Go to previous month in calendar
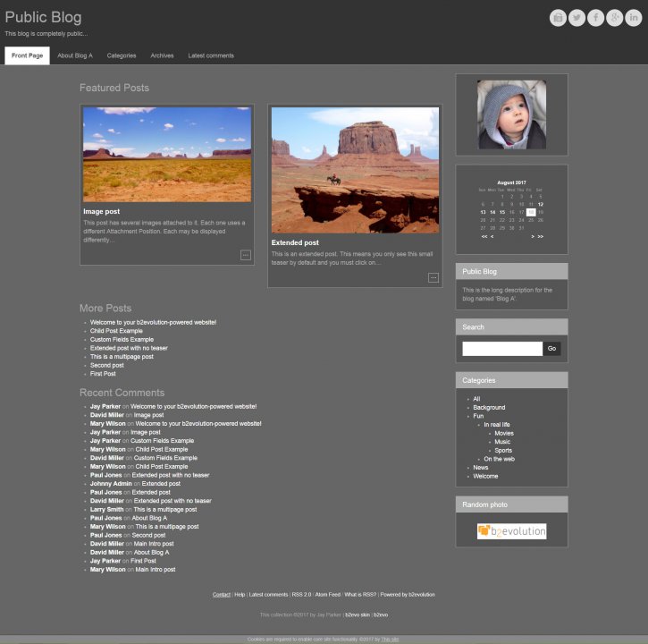 click(x=492, y=237)
